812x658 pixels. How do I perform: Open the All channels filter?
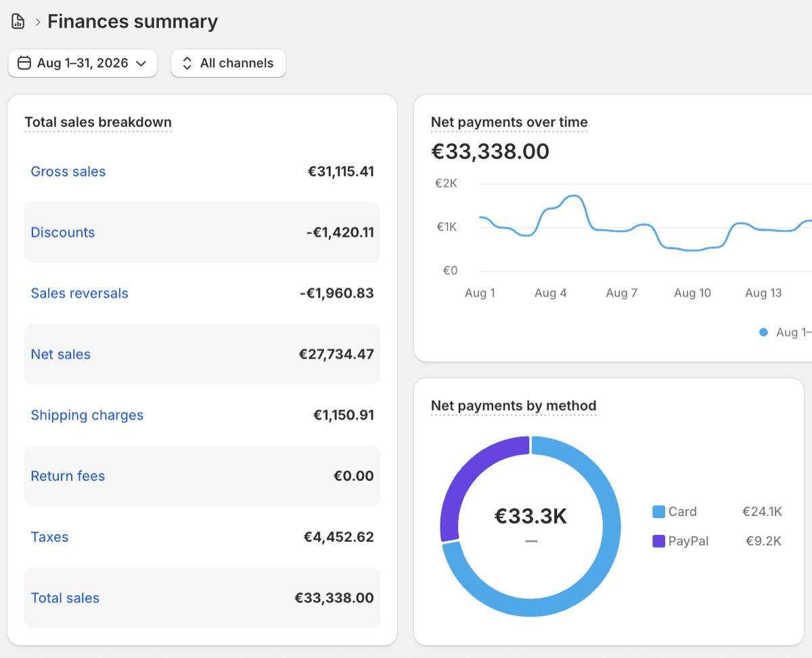pos(228,63)
